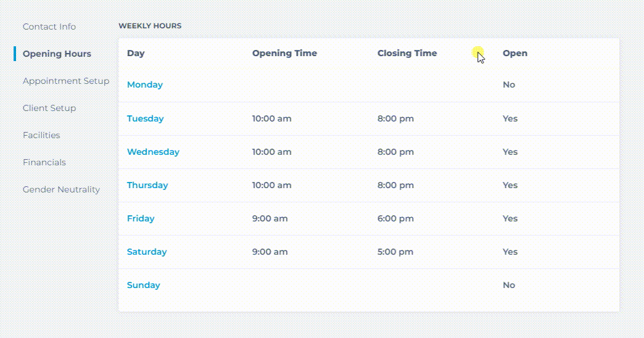
Task: Go to Appointment Setup settings
Action: coord(66,81)
